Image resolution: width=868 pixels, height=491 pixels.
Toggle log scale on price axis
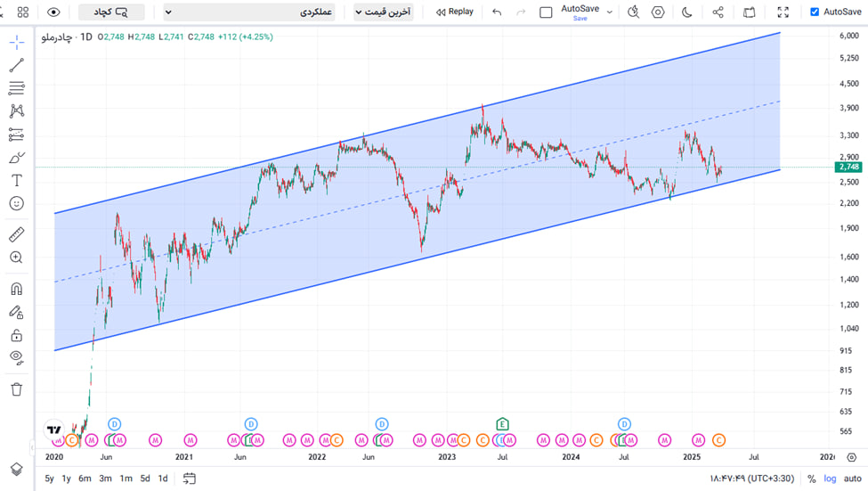point(830,479)
